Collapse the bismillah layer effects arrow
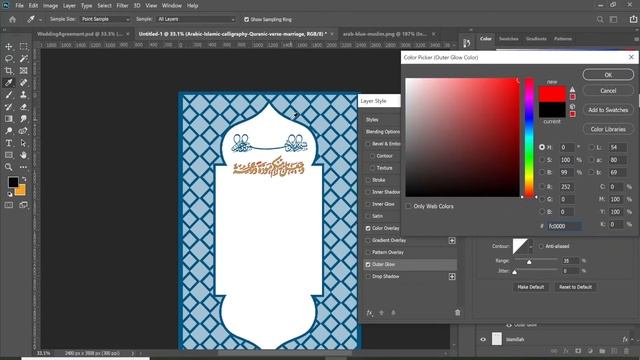Screen dimensions: 640x360 [x=633, y=339]
